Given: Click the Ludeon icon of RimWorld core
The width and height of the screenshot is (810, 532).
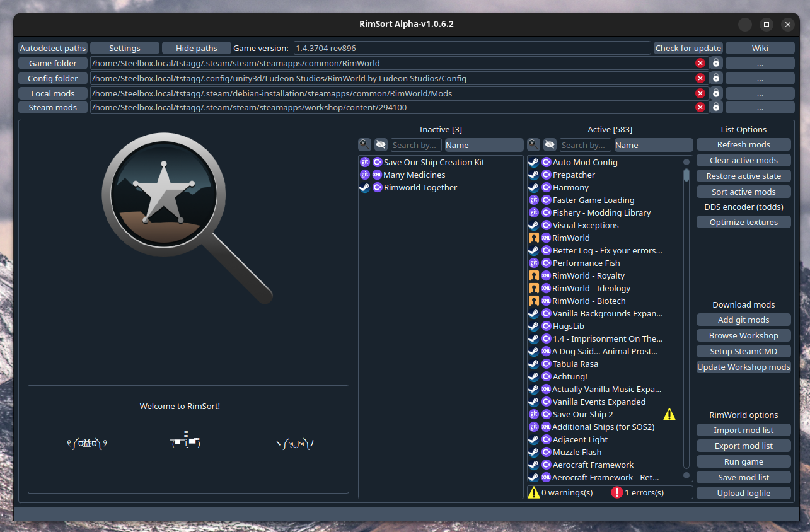Looking at the screenshot, I should pyautogui.click(x=534, y=238).
